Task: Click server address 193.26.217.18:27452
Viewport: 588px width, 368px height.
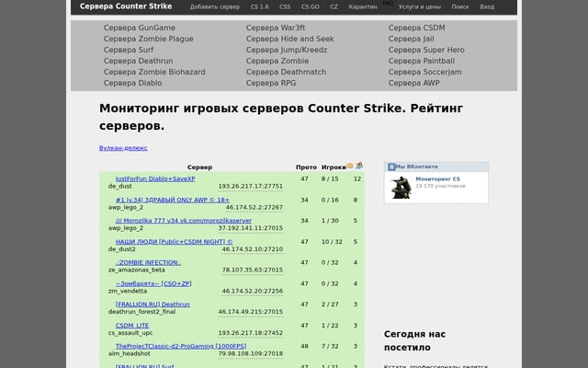Action: pos(251,333)
